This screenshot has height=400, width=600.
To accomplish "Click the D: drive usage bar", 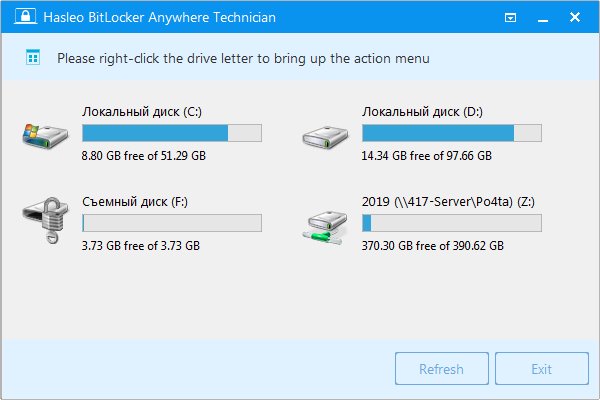I will 451,133.
